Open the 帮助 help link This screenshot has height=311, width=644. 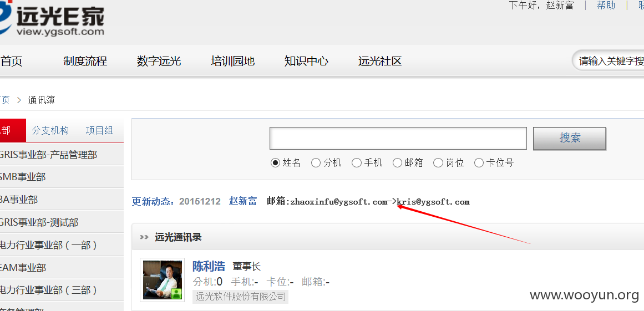606,6
